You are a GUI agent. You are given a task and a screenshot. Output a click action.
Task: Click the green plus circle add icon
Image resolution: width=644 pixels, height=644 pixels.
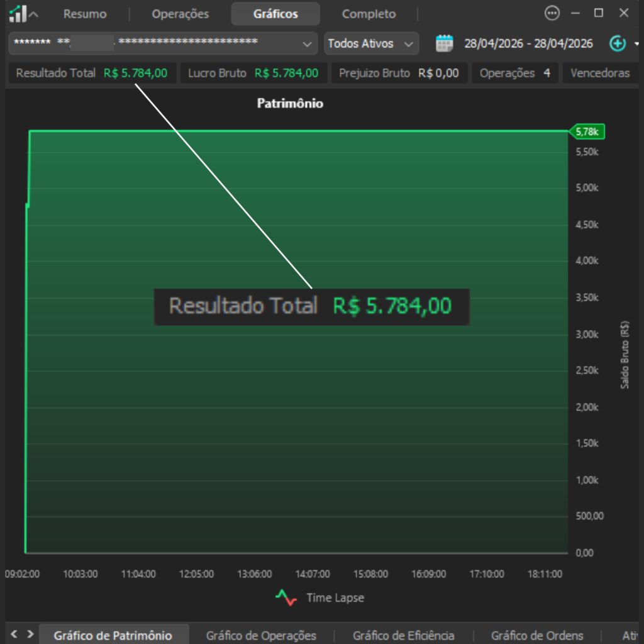618,43
